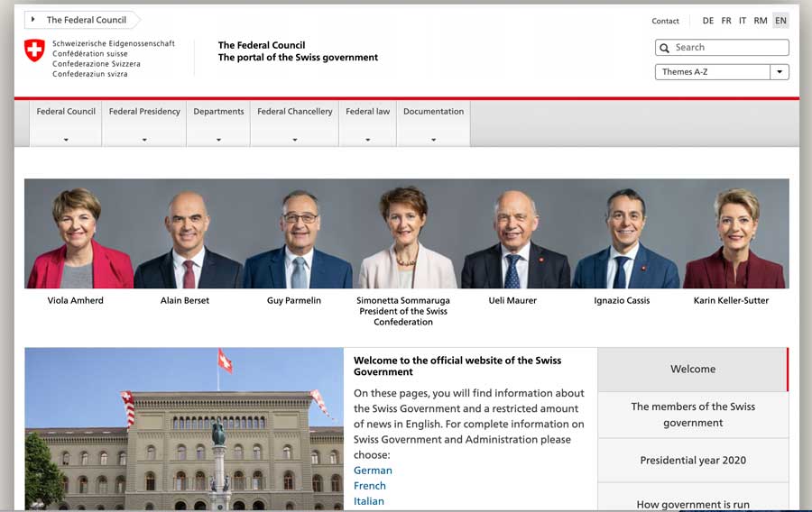This screenshot has height=512, width=812.
Task: Click Viola Amherd's portrait
Action: [78, 233]
